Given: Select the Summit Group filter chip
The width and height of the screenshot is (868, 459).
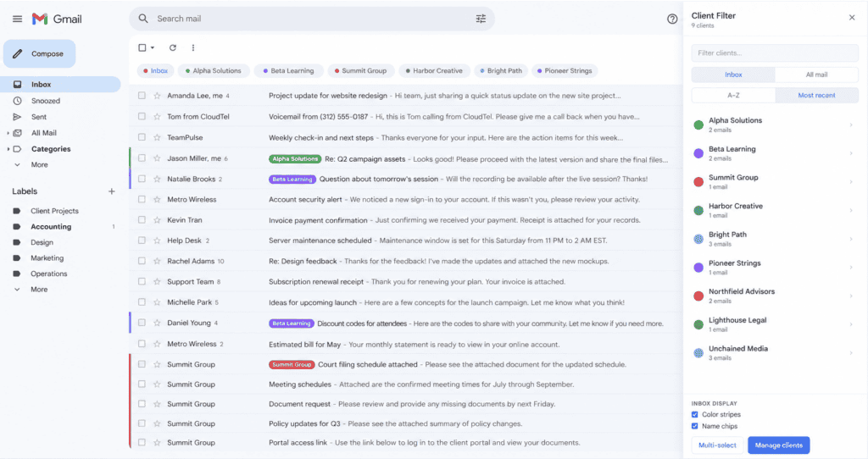Looking at the screenshot, I should tap(361, 71).
